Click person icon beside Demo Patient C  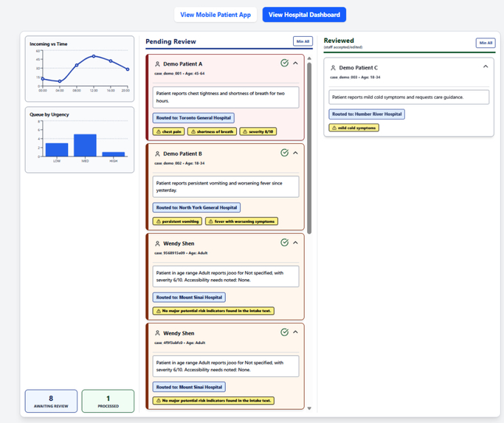click(333, 68)
